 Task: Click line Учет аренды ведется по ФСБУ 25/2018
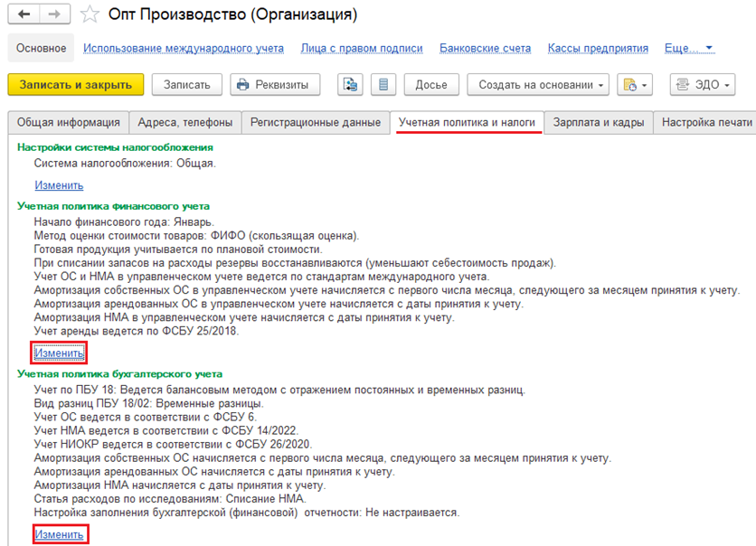[137, 331]
